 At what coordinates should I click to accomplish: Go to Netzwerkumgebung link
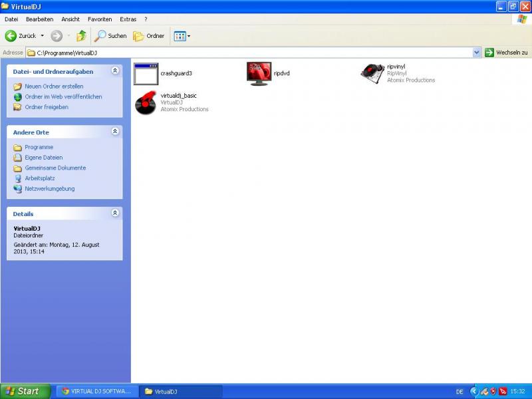[x=49, y=189]
